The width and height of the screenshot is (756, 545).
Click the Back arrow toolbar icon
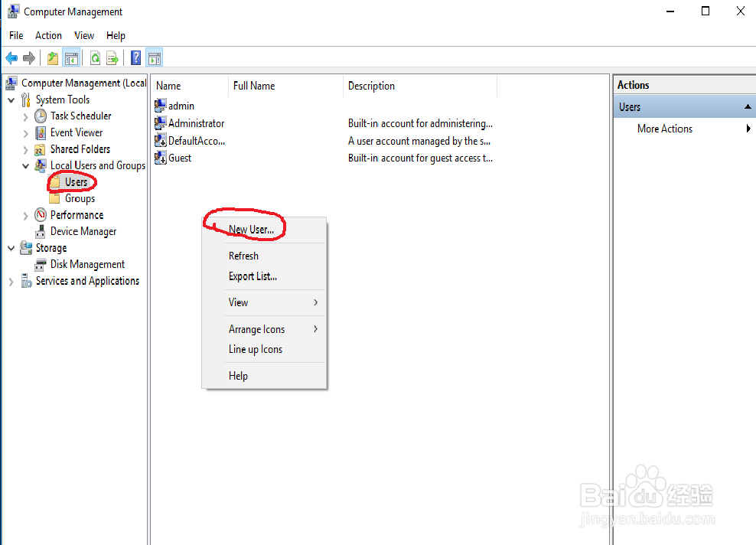[x=11, y=58]
